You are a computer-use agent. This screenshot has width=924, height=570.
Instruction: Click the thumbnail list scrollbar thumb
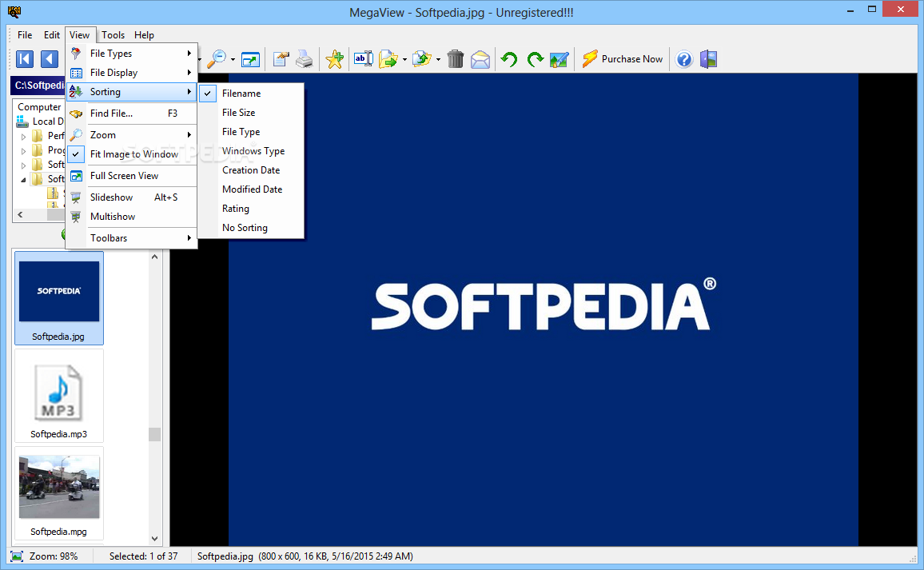pos(154,434)
